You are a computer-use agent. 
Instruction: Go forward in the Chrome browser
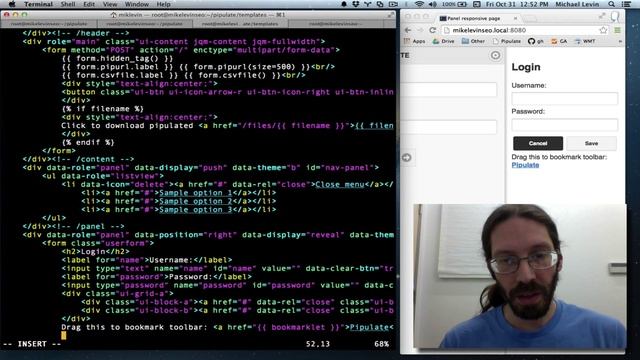point(420,30)
